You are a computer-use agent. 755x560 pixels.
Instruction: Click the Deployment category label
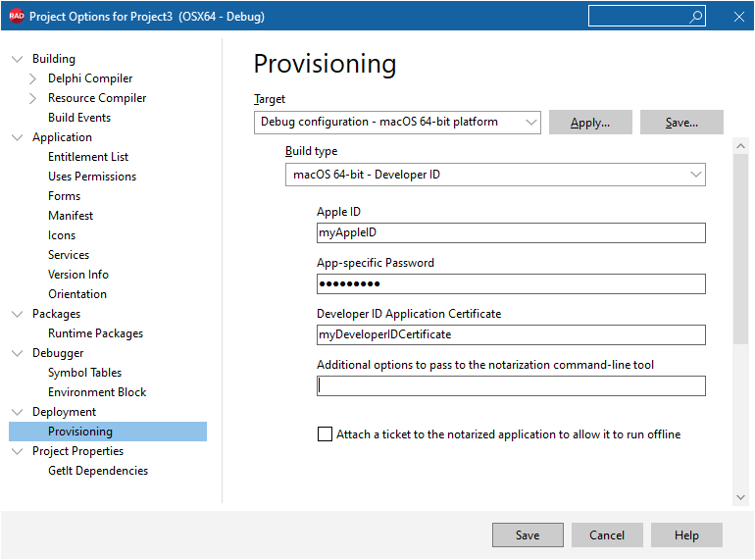click(x=64, y=412)
